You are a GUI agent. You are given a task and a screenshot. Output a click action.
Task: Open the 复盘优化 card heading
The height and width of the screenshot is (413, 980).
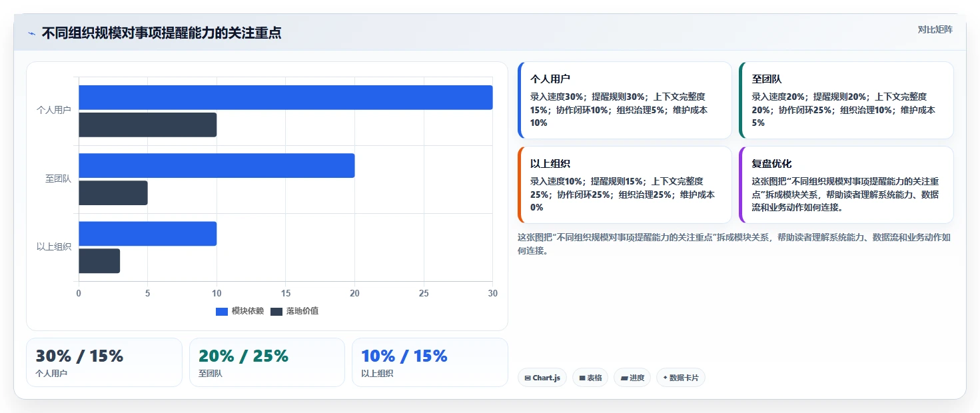coord(772,163)
